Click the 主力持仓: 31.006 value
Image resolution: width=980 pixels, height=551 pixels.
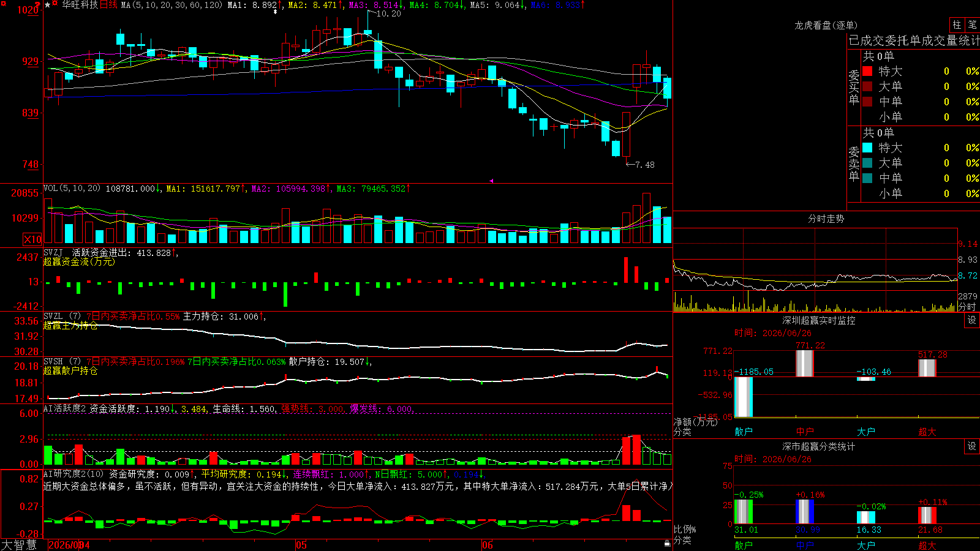point(224,317)
